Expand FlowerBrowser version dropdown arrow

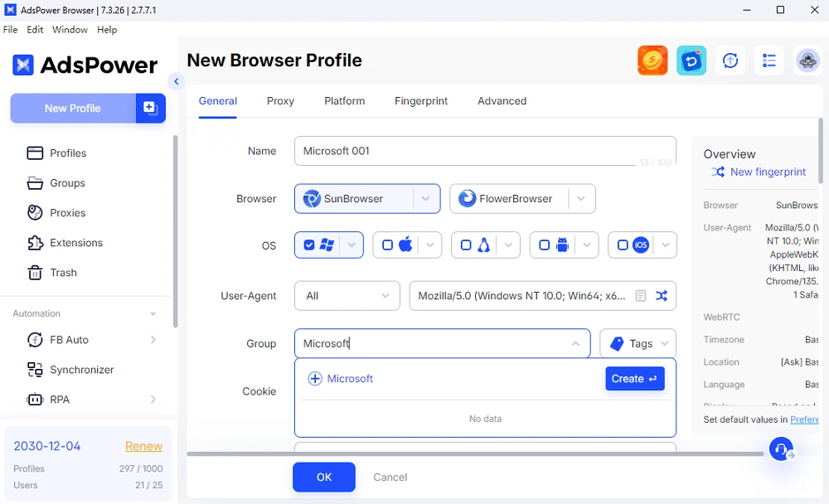click(581, 199)
